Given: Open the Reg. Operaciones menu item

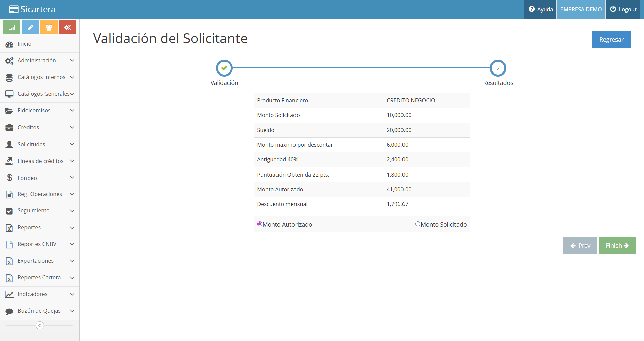Looking at the screenshot, I should 40,194.
